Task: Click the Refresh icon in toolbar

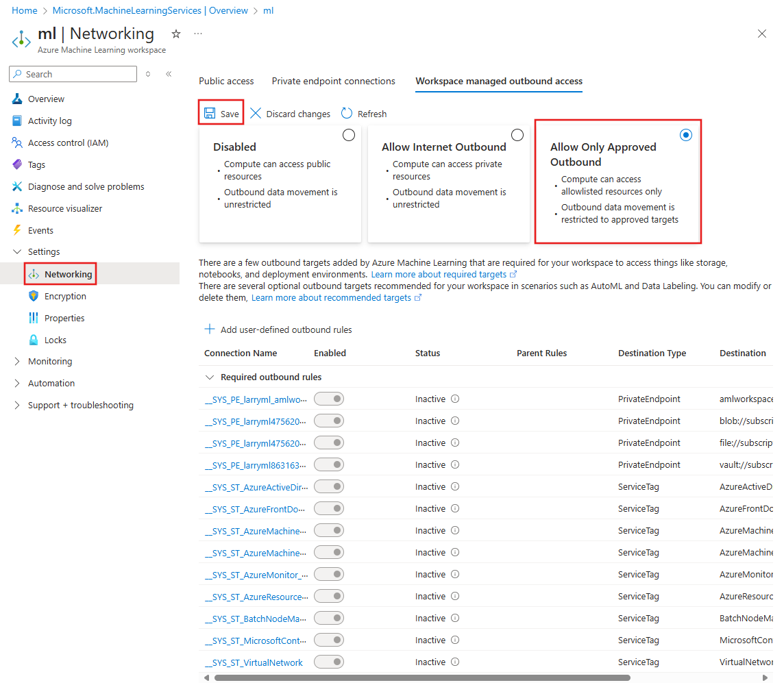Action: coord(347,114)
